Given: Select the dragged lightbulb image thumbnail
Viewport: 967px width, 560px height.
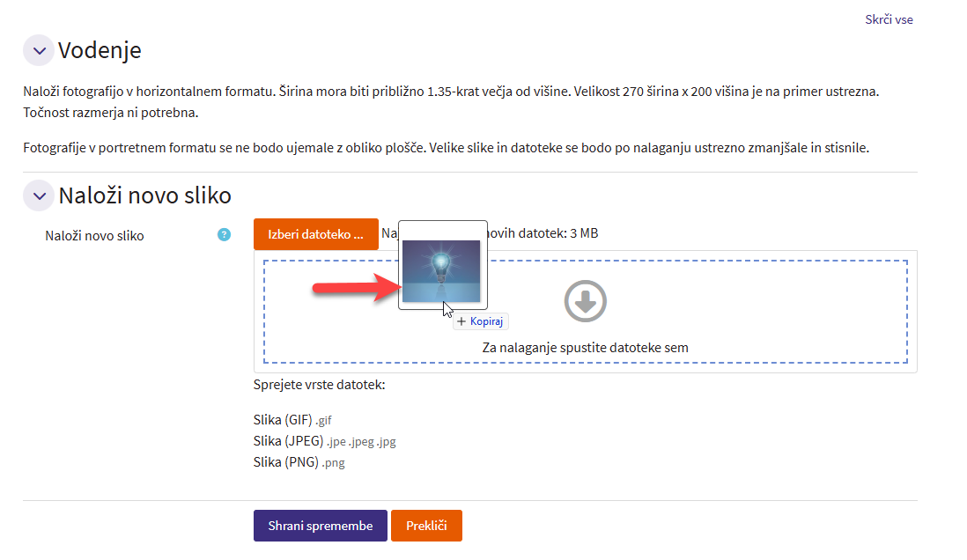Looking at the screenshot, I should 441,264.
